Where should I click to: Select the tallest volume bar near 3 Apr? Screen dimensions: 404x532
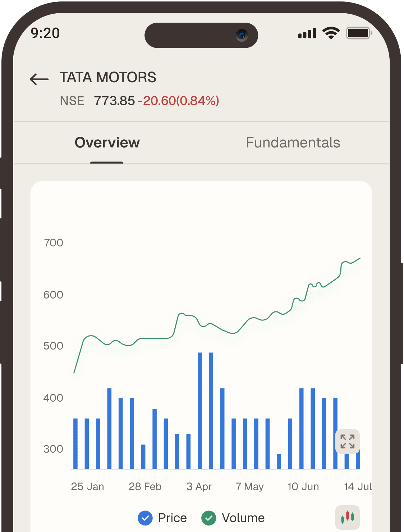pyautogui.click(x=200, y=406)
